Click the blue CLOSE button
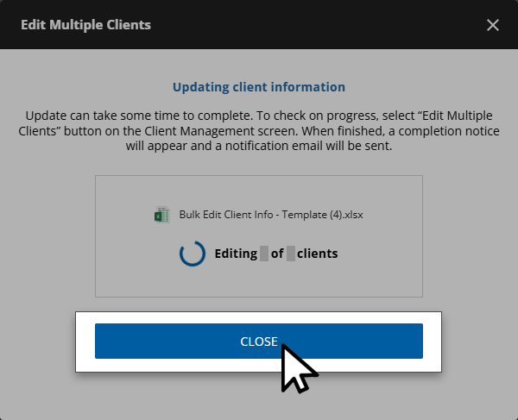The image size is (518, 420). tap(259, 341)
